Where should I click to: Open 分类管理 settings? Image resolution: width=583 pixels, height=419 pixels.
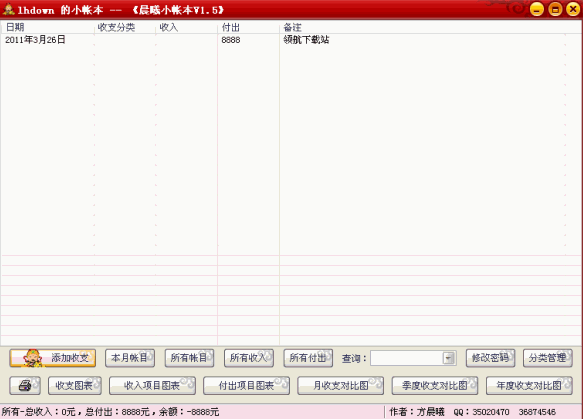(548, 358)
